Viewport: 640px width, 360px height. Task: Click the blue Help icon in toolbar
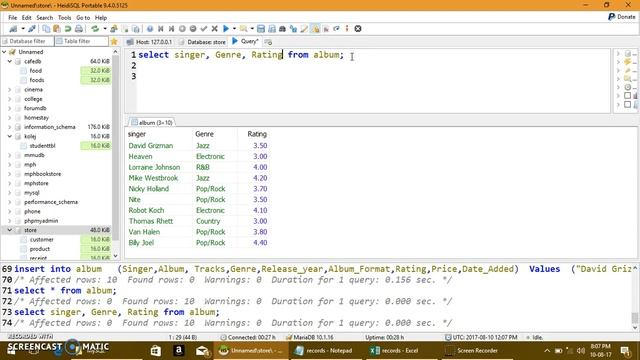(150, 29)
